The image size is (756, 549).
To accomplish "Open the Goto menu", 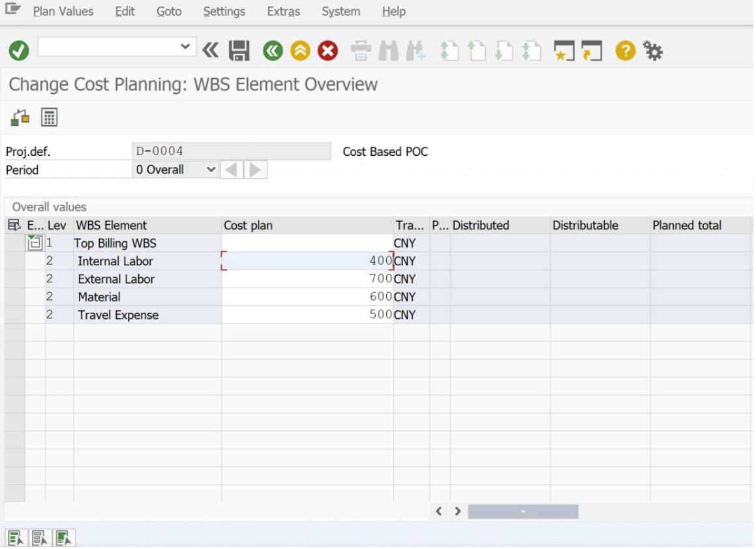I will point(169,11).
